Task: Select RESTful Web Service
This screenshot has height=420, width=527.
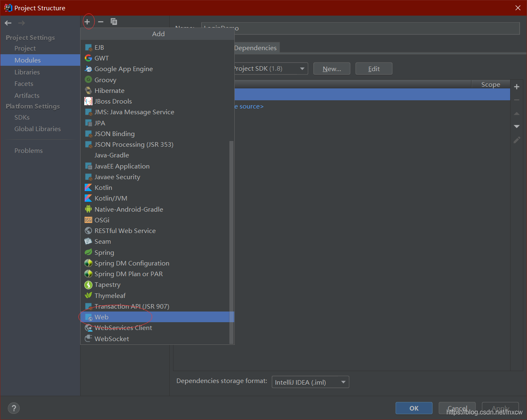Action: (157, 231)
